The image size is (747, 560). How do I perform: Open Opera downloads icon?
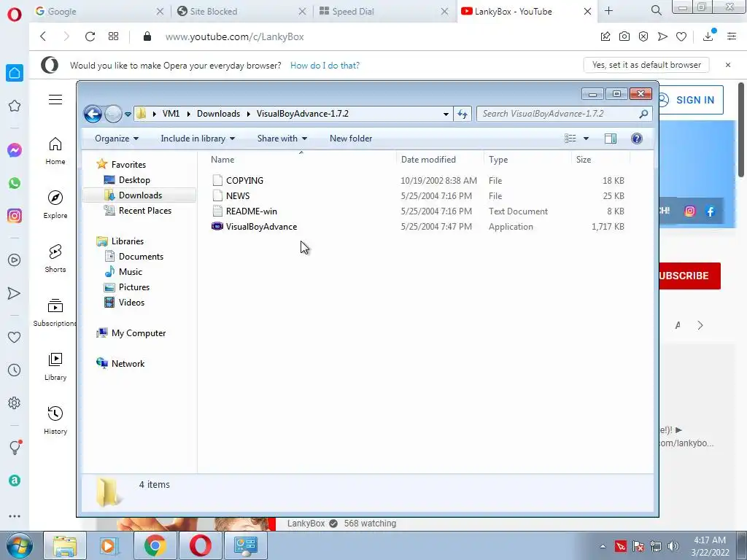[x=708, y=36]
